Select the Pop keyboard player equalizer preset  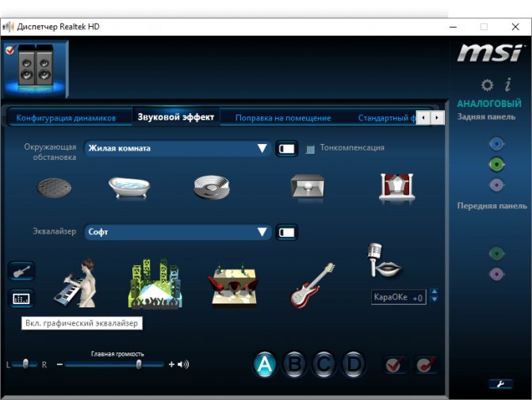point(76,284)
